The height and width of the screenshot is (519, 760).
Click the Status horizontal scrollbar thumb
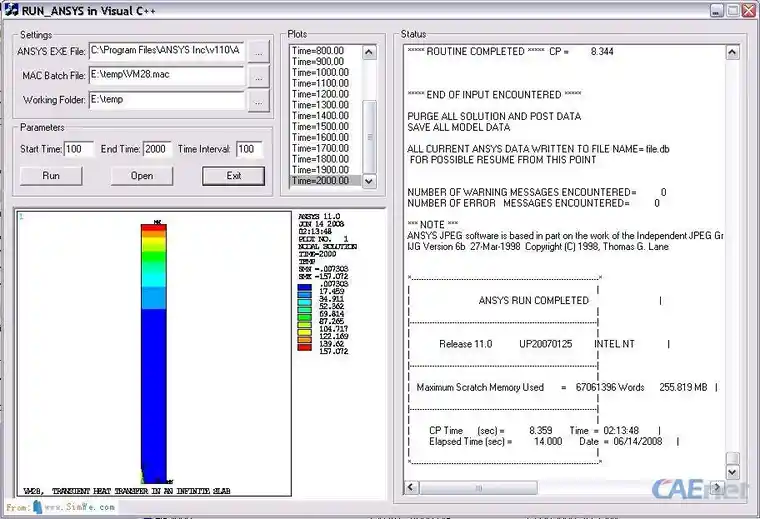[478, 488]
